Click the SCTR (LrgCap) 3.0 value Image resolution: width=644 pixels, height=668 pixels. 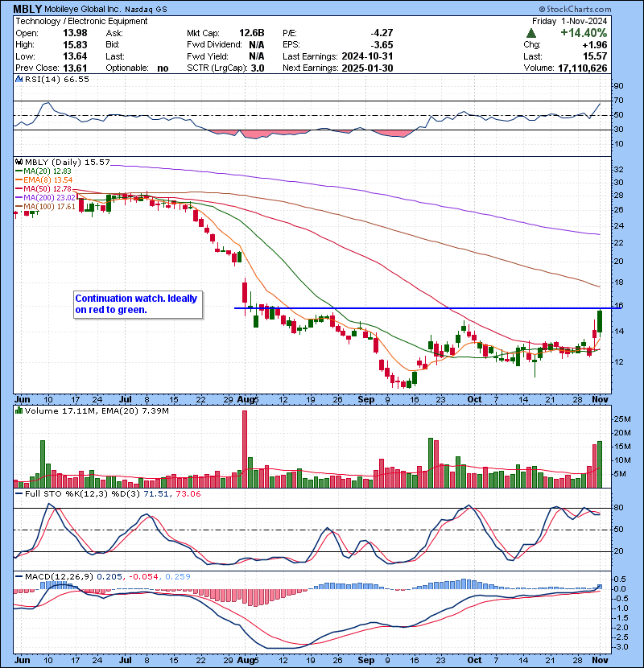pyautogui.click(x=258, y=68)
